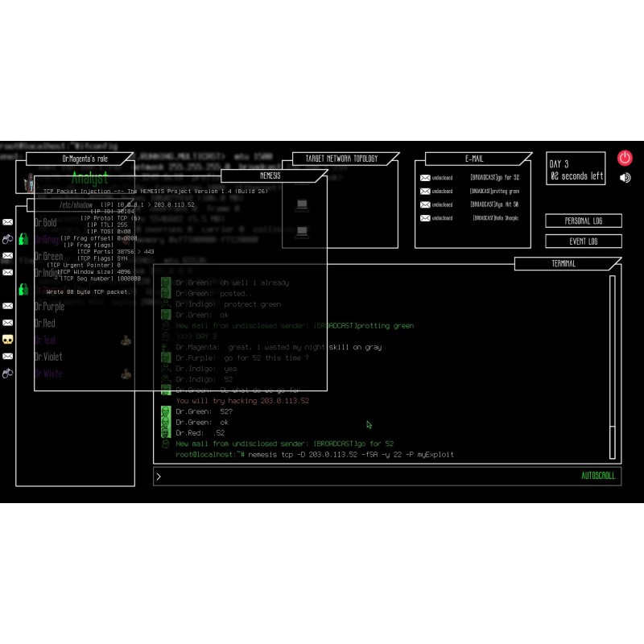Toggle Autoscroll in the terminal
This screenshot has width=644, height=644.
597,476
